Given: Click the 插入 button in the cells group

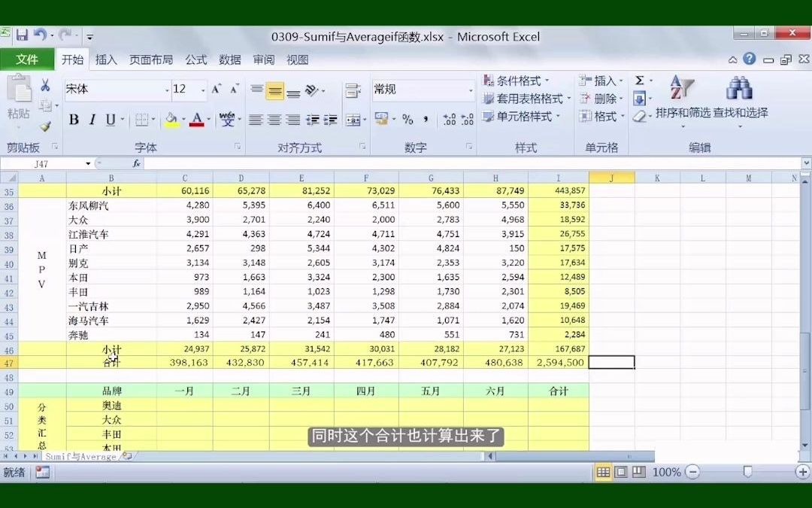Looking at the screenshot, I should click(x=598, y=81).
